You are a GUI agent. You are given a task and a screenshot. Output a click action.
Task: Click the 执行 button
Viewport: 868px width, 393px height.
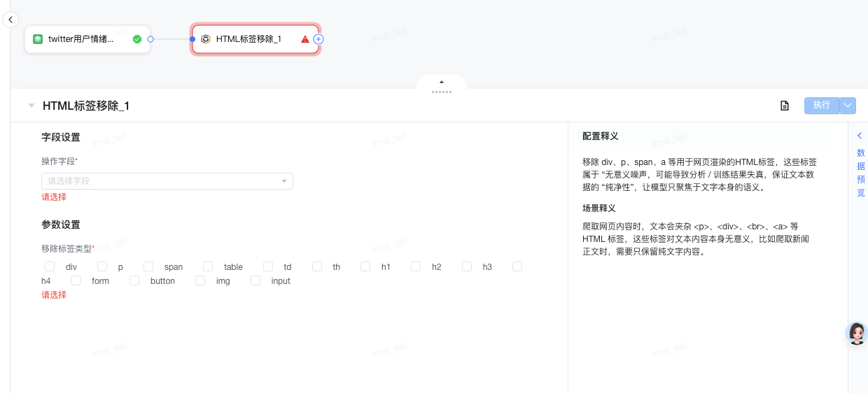pyautogui.click(x=821, y=106)
